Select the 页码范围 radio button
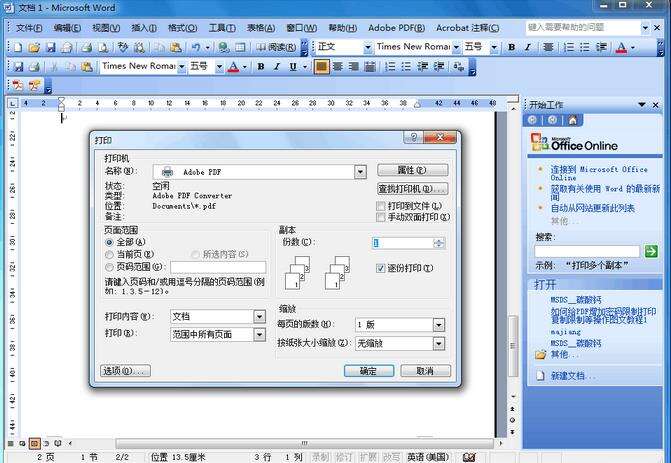 click(110, 267)
